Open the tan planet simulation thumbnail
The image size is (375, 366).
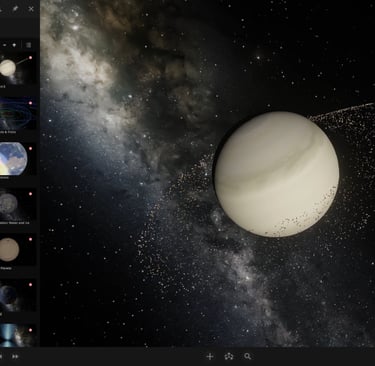tap(18, 250)
